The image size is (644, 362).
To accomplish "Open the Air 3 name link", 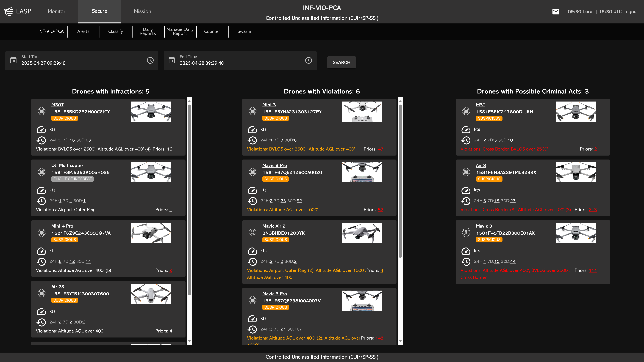I will click(481, 165).
